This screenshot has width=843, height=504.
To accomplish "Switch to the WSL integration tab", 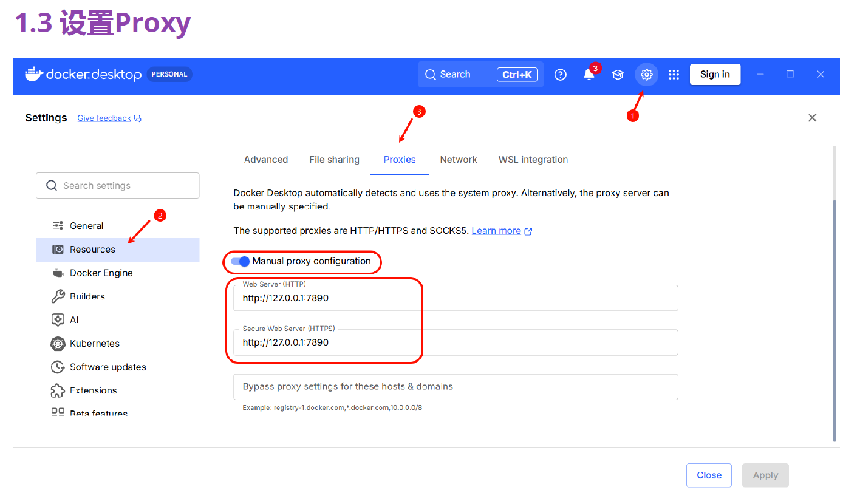I will tap(533, 160).
